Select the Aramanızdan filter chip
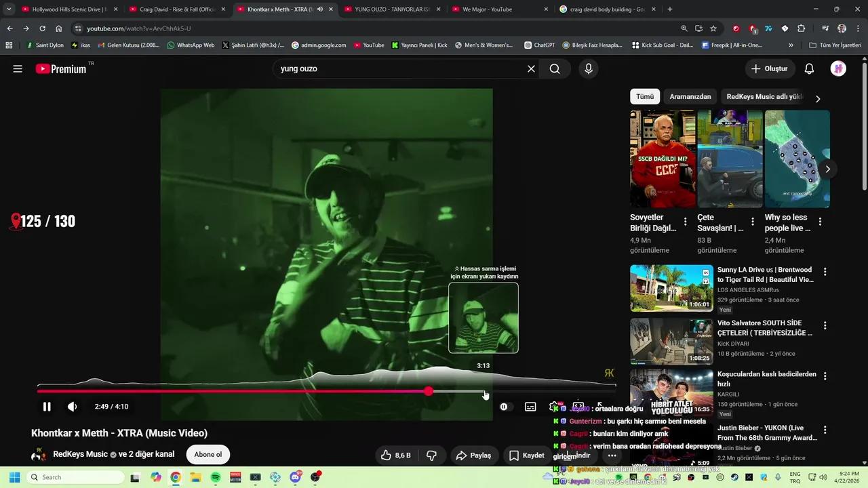Screen dimensions: 868x488 [690, 96]
